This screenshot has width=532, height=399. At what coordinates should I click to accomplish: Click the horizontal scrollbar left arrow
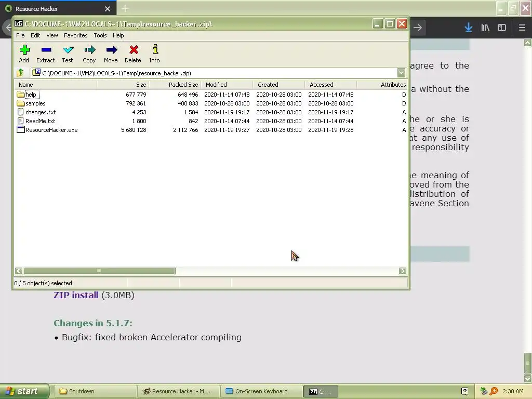(x=19, y=271)
